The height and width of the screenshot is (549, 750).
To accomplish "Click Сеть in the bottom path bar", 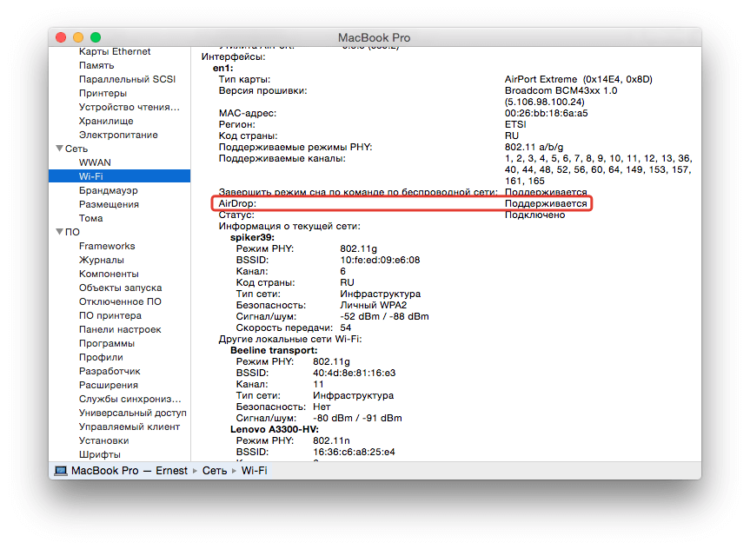I will pyautogui.click(x=214, y=471).
